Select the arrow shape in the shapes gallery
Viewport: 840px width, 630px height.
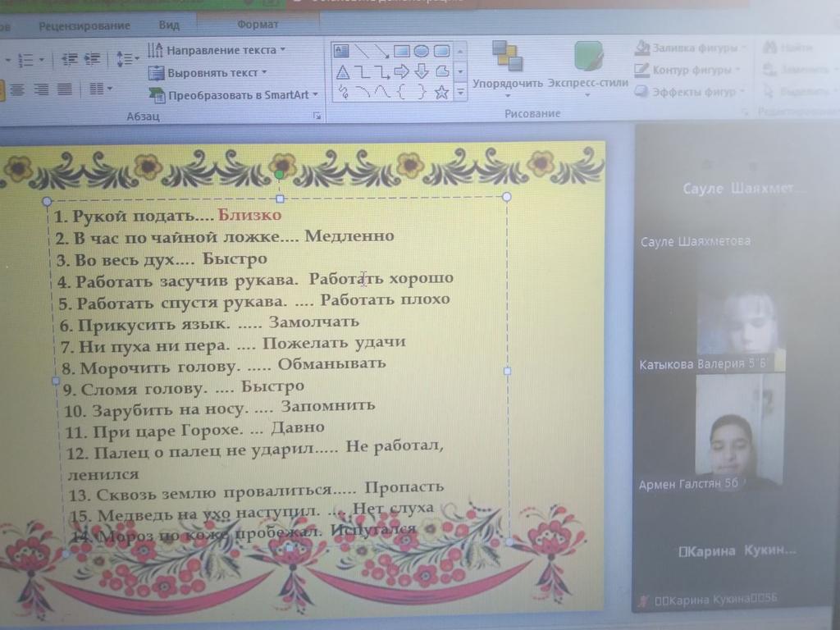click(x=401, y=71)
